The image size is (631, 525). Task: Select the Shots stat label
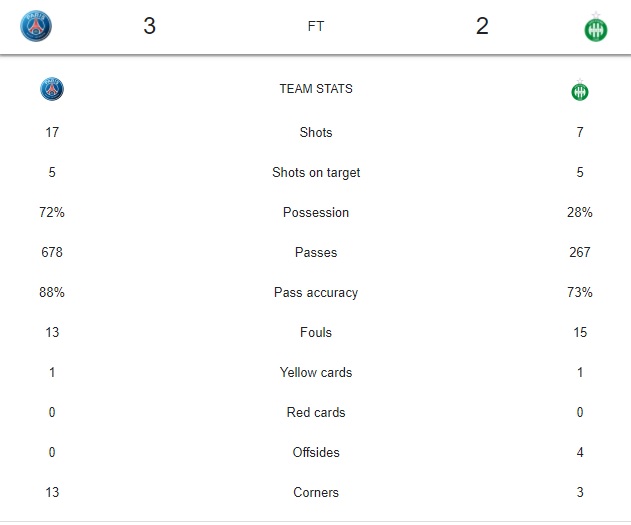point(316,132)
